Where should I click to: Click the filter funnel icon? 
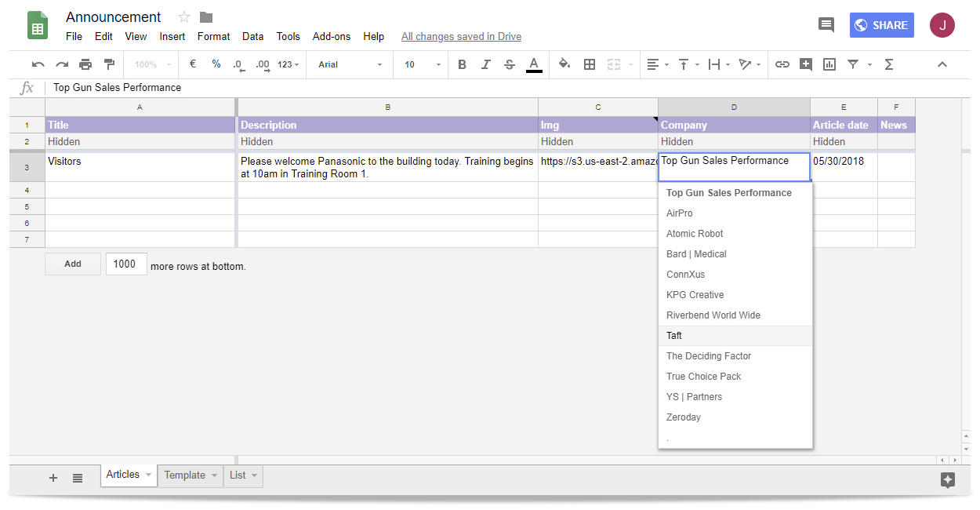click(853, 64)
